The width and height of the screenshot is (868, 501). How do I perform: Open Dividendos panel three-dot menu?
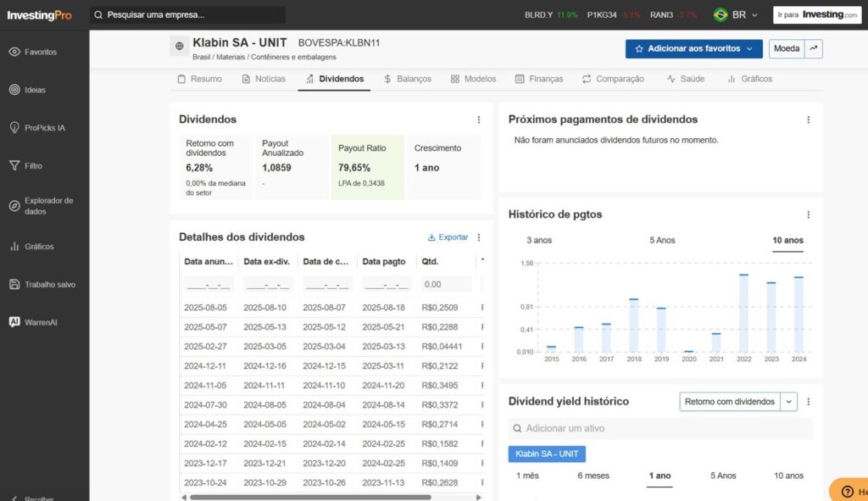click(x=478, y=120)
